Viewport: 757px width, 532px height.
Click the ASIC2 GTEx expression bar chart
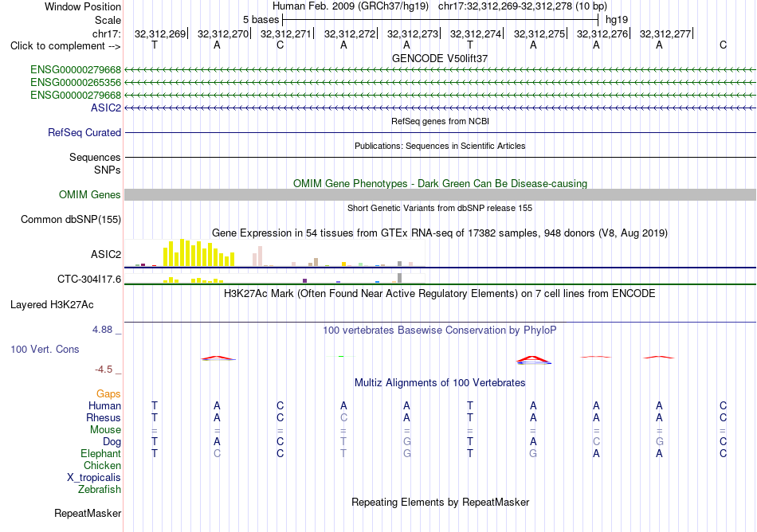(275, 252)
